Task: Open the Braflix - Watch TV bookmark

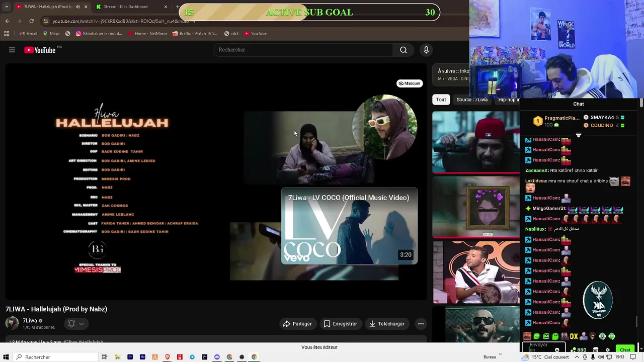Action: (x=195, y=33)
